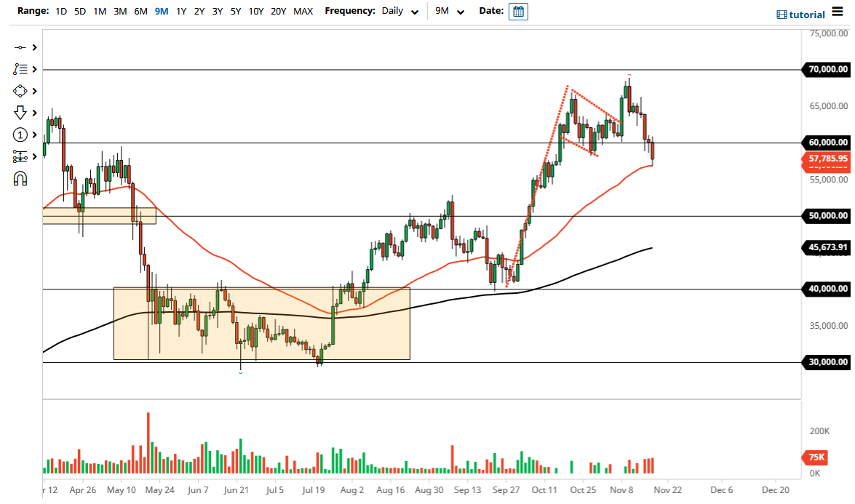Click the 57,785.95 current price label
This screenshot has width=855, height=504.
point(827,159)
